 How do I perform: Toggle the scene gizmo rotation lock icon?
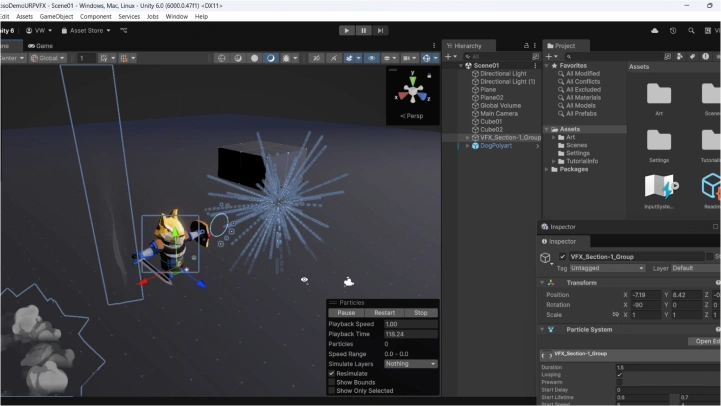(x=429, y=75)
